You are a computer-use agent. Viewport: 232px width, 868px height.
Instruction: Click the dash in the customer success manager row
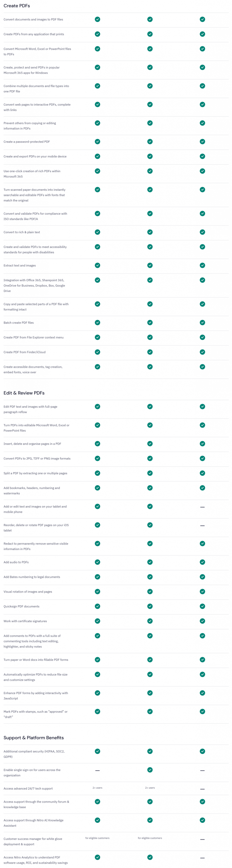(202, 839)
